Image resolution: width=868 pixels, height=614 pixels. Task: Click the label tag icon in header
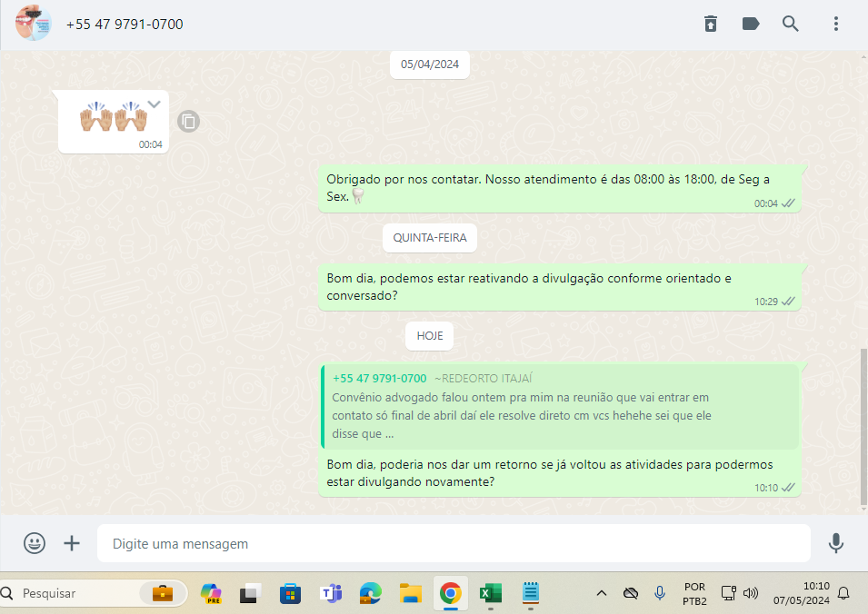[751, 24]
